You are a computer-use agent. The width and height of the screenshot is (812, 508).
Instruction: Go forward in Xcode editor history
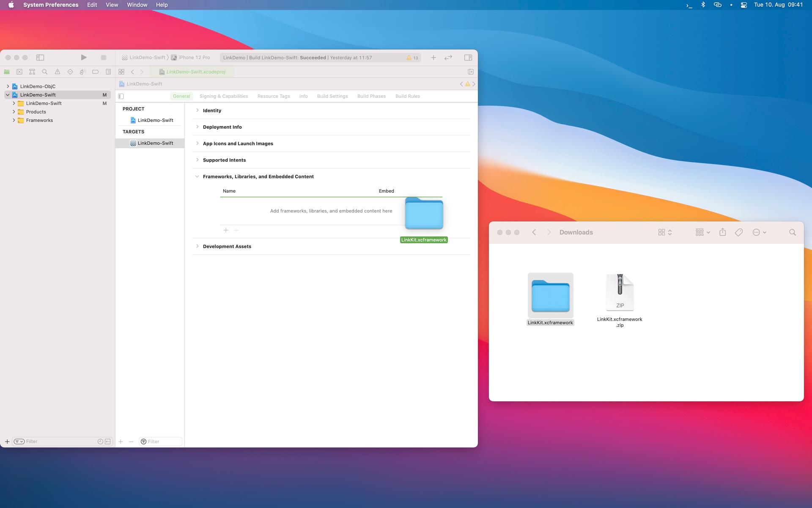(x=142, y=72)
